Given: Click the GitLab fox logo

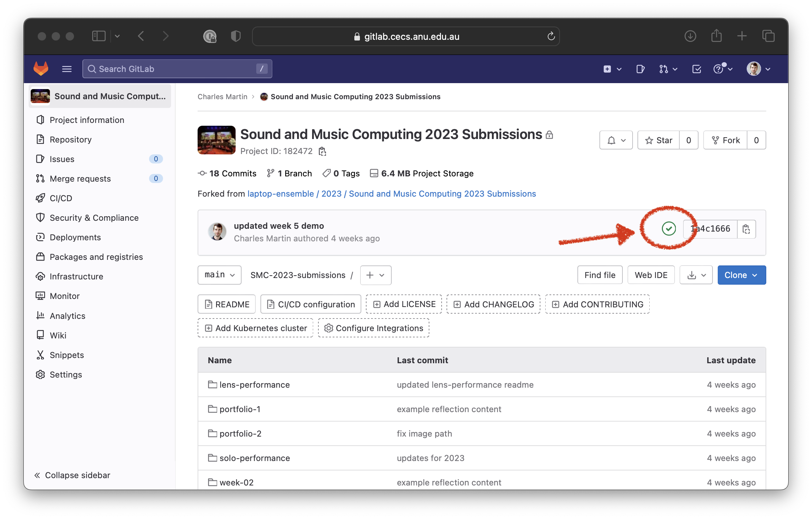Looking at the screenshot, I should click(41, 69).
